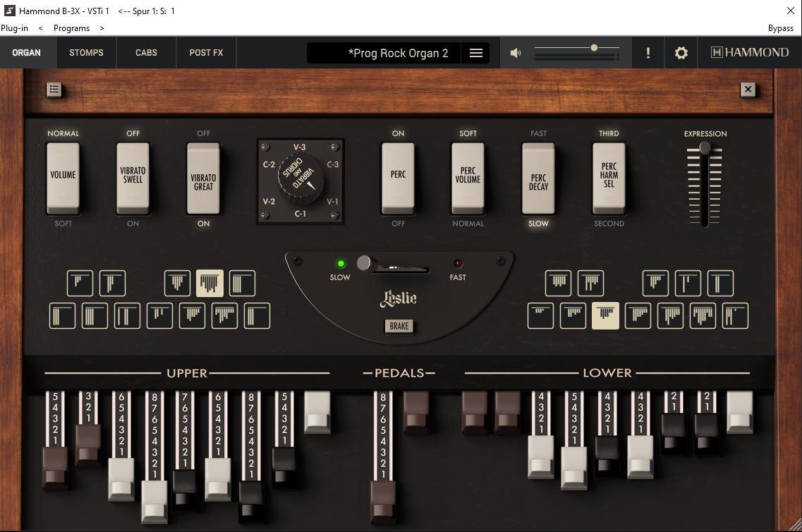This screenshot has width=802, height=532.
Task: Choose last bottom-row preset key in right bank
Action: coord(736,315)
